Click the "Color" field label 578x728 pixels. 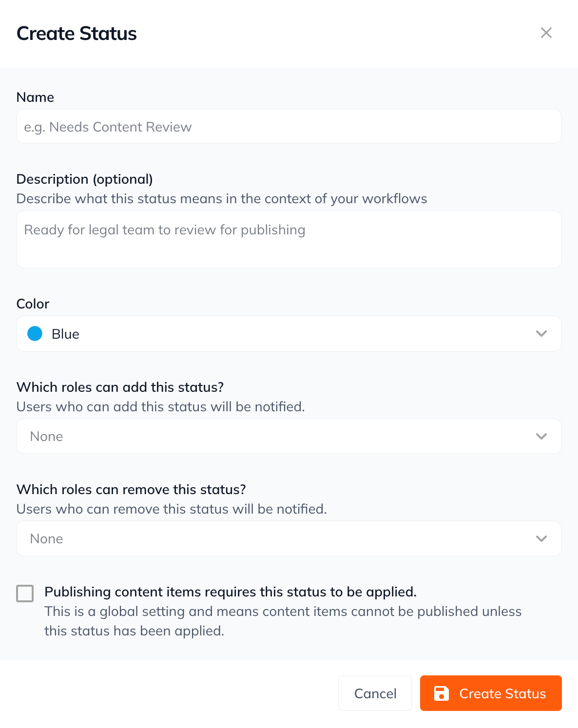click(33, 304)
